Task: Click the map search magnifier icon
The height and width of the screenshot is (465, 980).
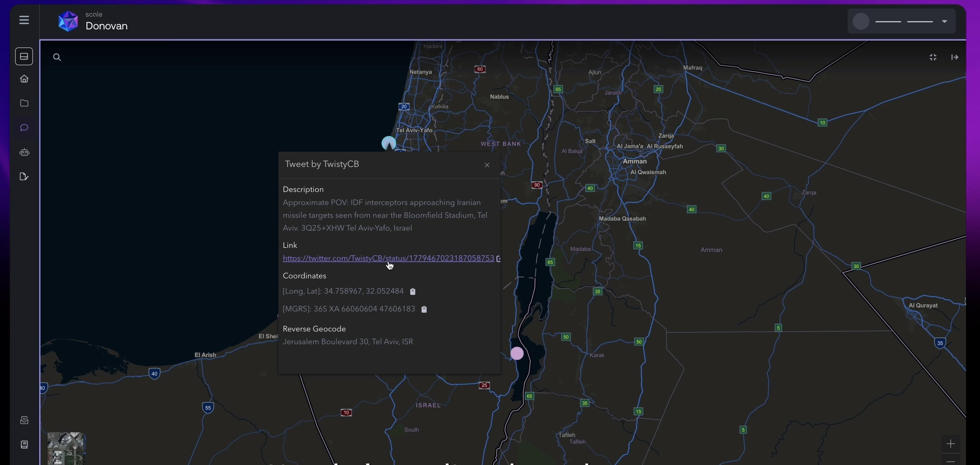Action: click(57, 58)
